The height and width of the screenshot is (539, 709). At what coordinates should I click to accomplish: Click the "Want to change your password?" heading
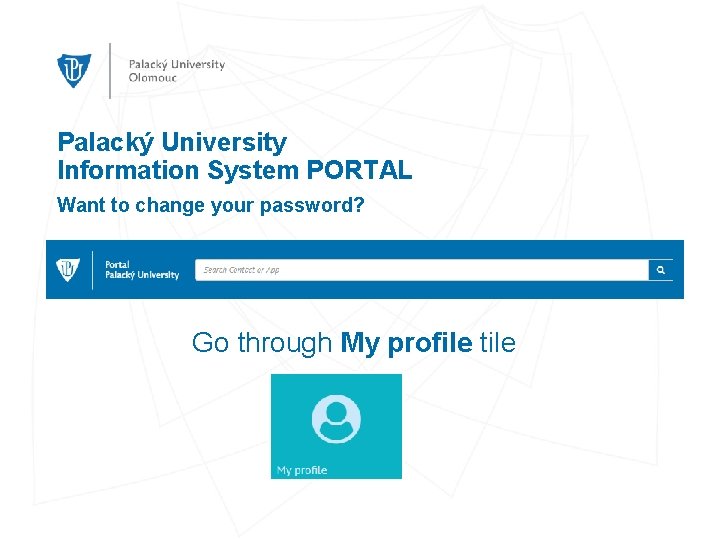pos(211,205)
